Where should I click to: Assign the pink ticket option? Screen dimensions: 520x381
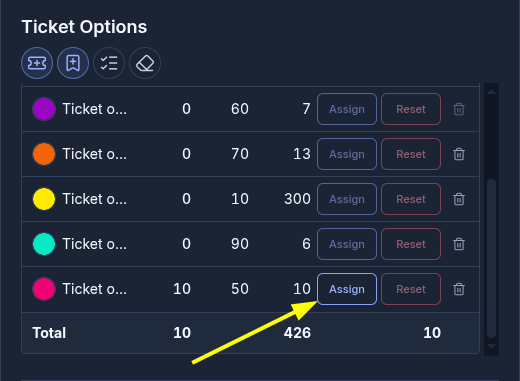point(347,289)
